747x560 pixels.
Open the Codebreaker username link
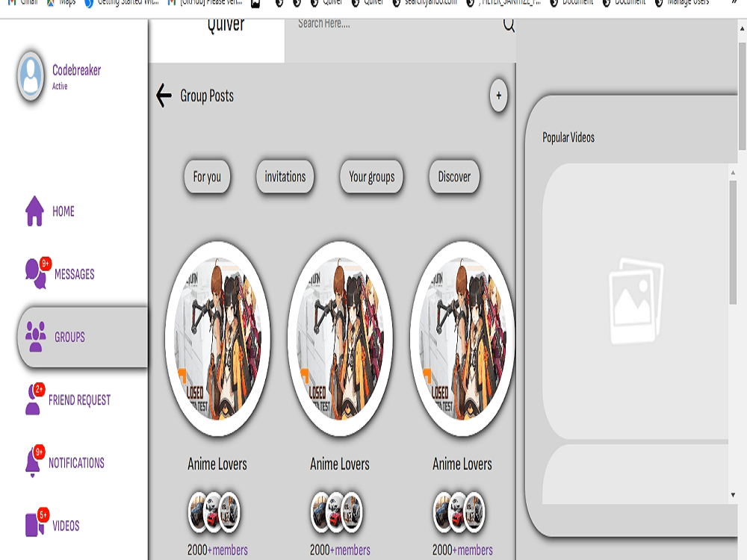[76, 70]
